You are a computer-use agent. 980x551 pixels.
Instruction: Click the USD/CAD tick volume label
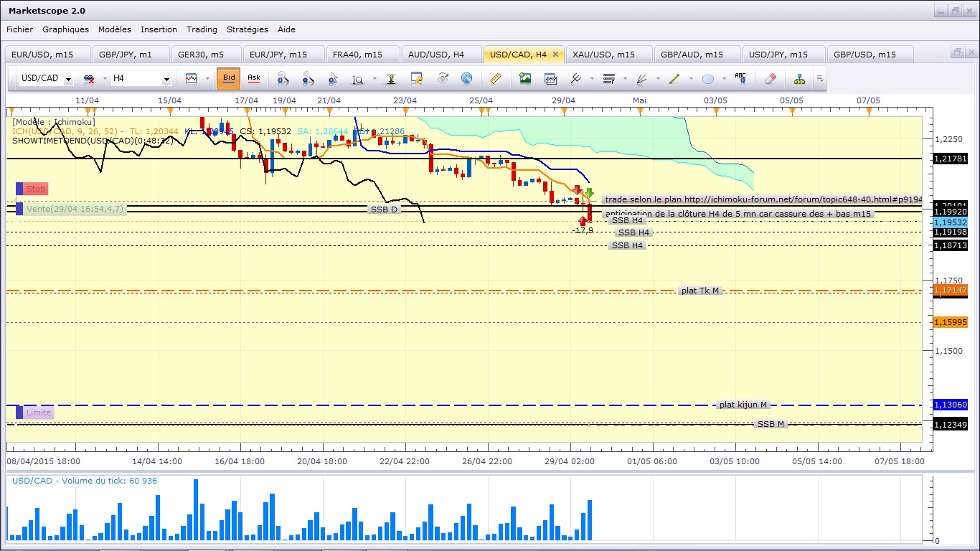pos(85,481)
